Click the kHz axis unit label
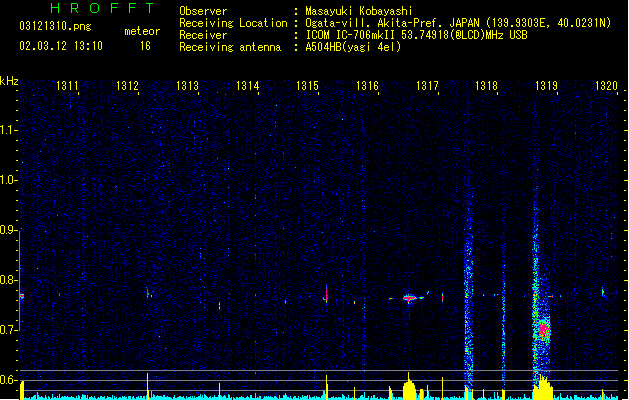 click(9, 81)
